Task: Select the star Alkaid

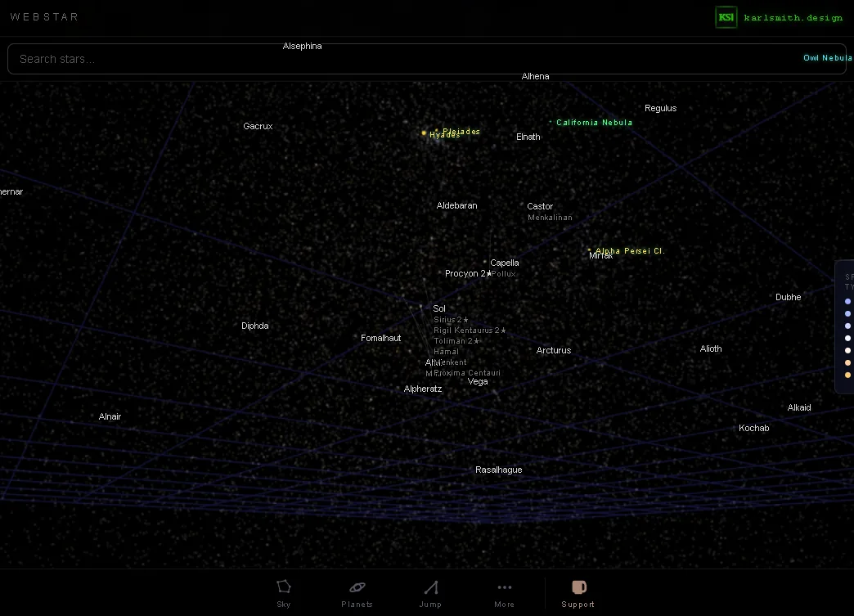Action: pos(799,407)
